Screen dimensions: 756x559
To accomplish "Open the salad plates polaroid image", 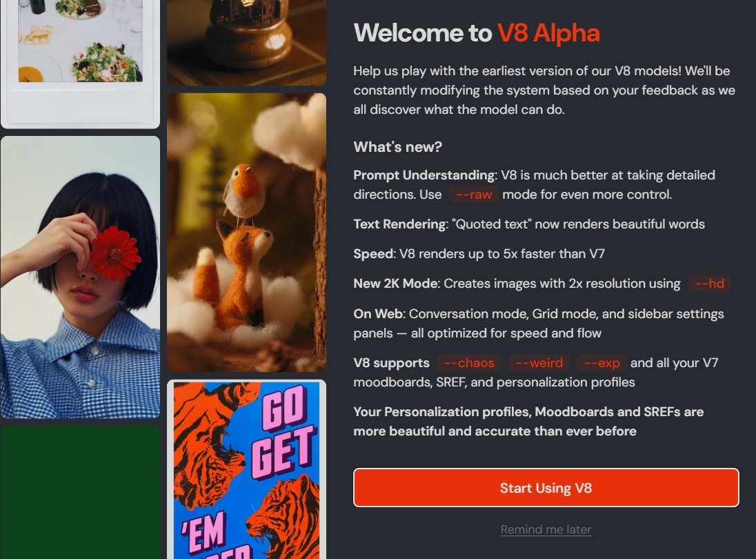I will [80, 64].
